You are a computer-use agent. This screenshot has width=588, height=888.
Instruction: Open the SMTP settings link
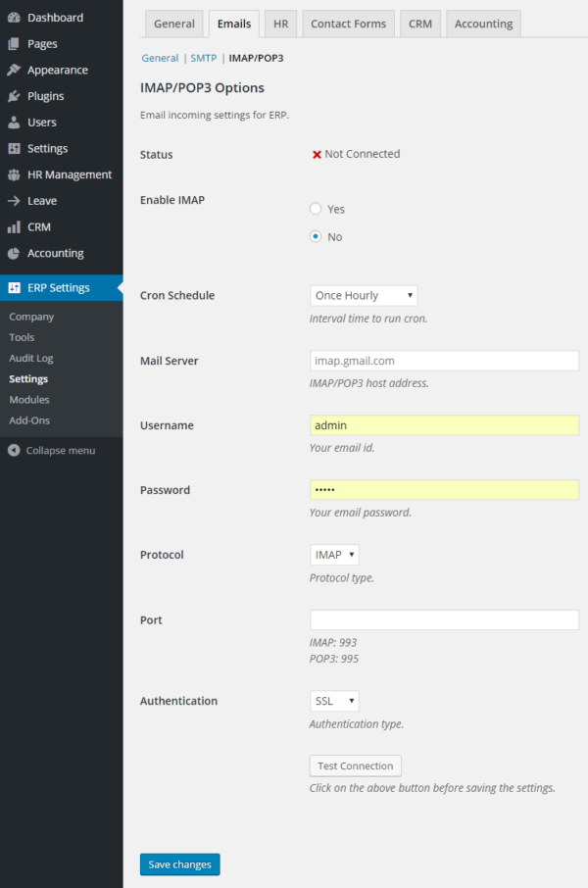[203, 58]
